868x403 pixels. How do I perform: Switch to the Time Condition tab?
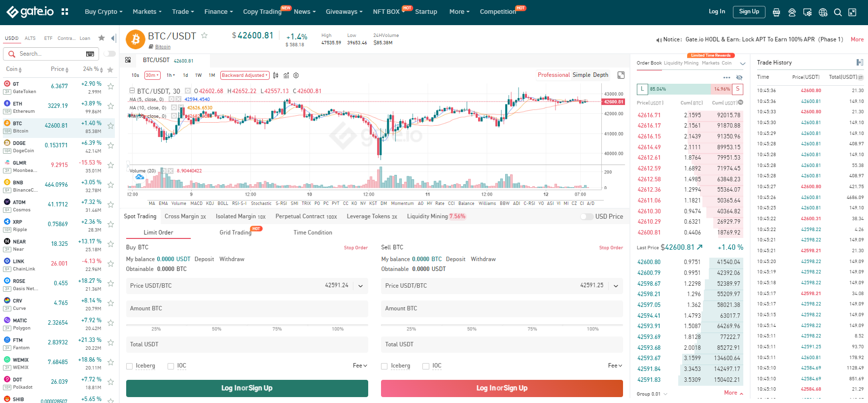(x=312, y=233)
